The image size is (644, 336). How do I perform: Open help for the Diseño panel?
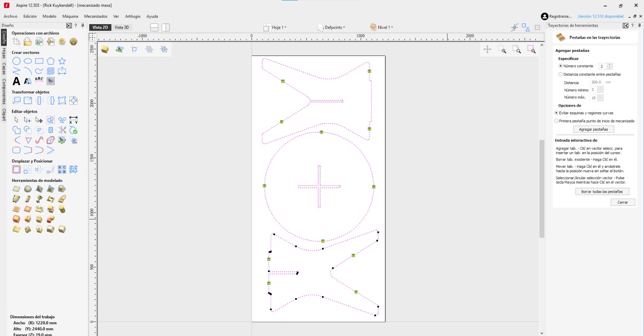tap(76, 25)
